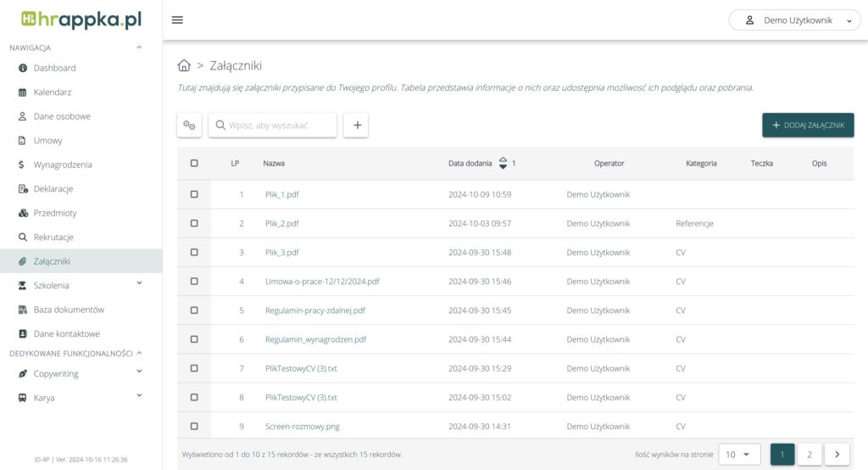Select checkbox for Regulamin_wynagrodzen.pdf row
Image resolution: width=868 pixels, height=470 pixels.
[194, 339]
